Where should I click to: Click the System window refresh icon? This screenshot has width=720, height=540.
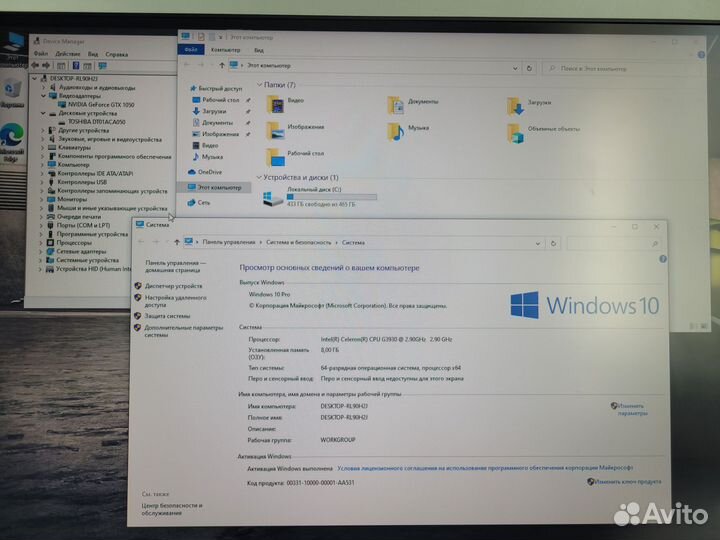coord(553,243)
